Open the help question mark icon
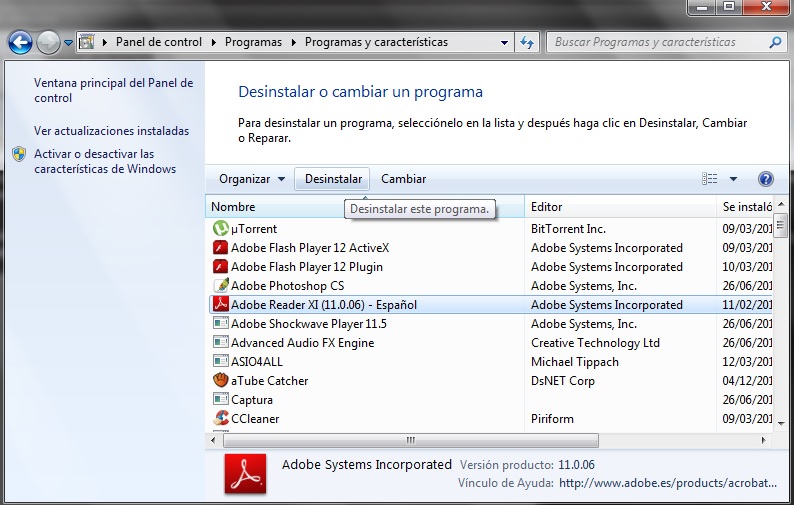This screenshot has width=794, height=505. click(766, 179)
